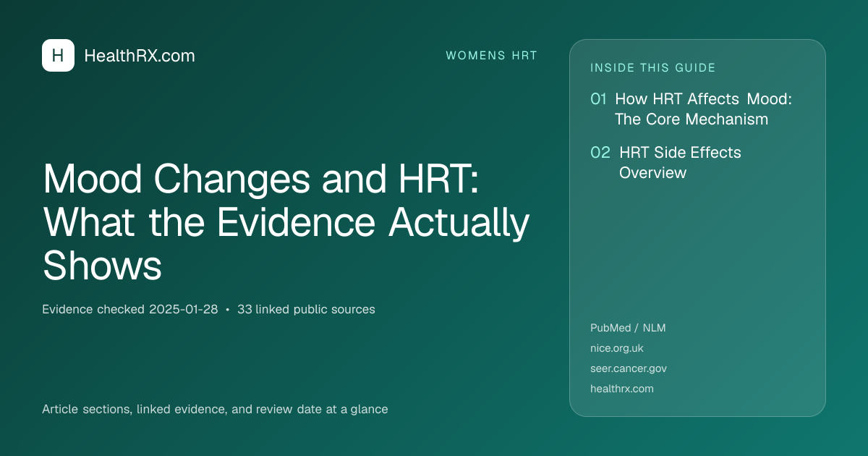
Task: Click the 'PubMed / NLM' source
Action: (628, 328)
